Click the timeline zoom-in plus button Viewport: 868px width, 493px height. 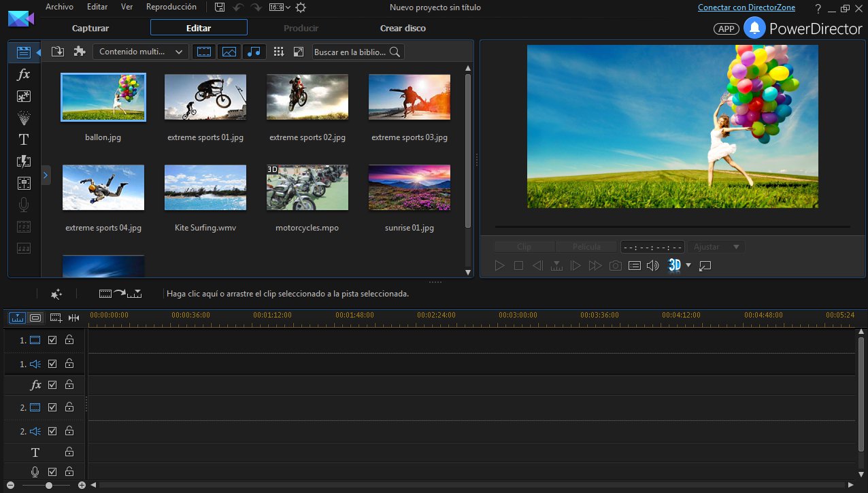[x=82, y=486]
